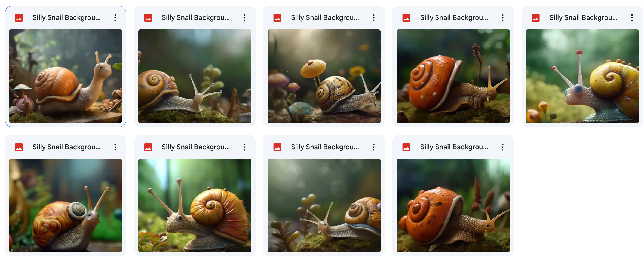
Task: Select thumbnail of cartoon snail with smiling face
Action: (65, 76)
